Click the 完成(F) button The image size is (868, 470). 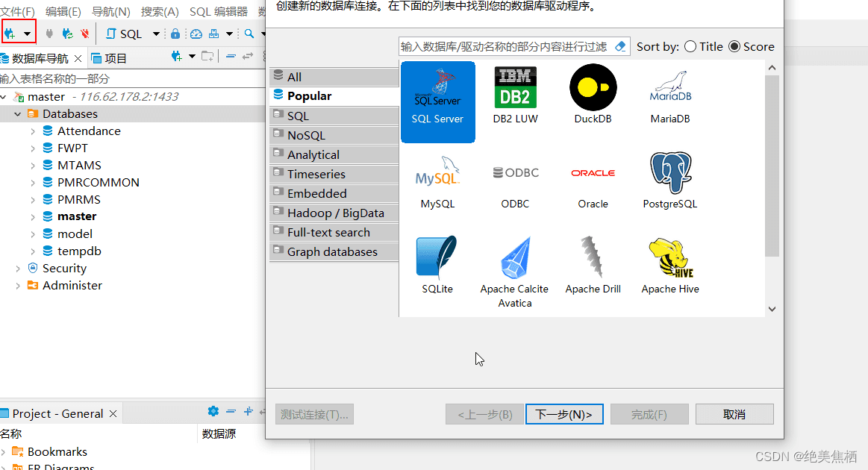(x=649, y=414)
